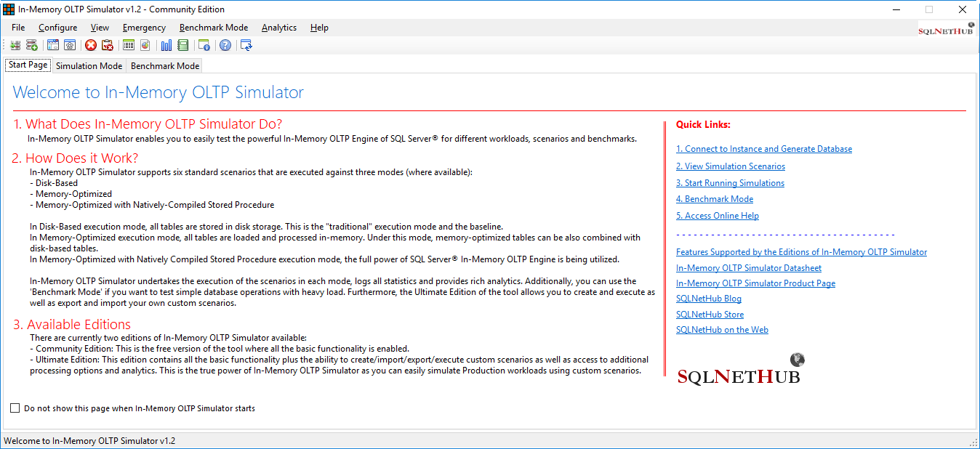
Task: Select the Start Page tab
Action: [28, 65]
